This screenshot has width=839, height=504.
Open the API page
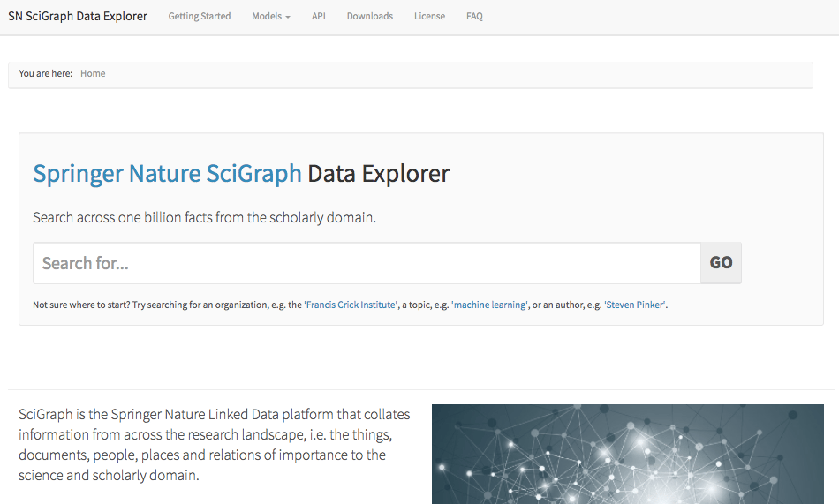[318, 16]
